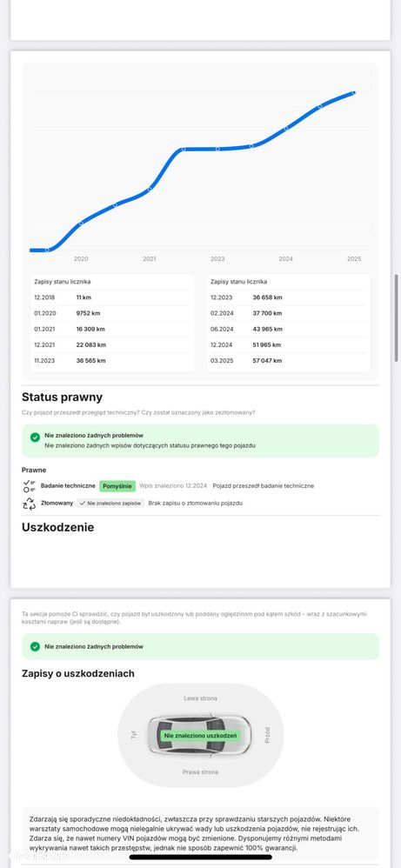Click the 43 965 km reading
The width and height of the screenshot is (401, 868).
268,329
